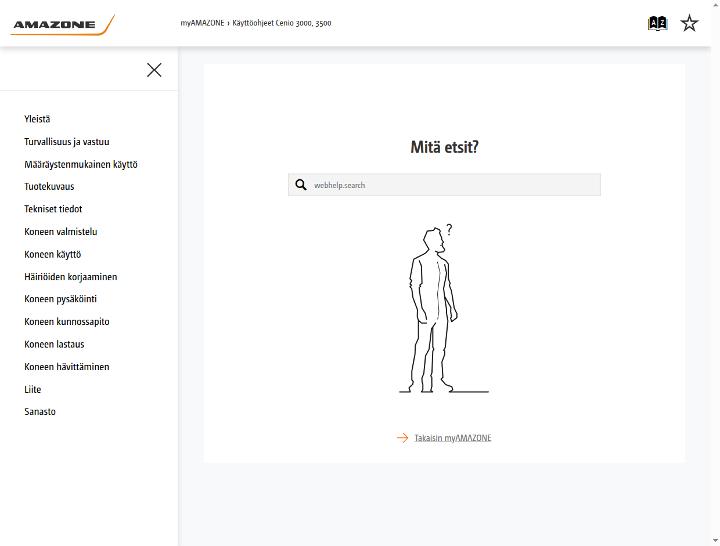Click Käyttöohjeet Cenio 3000, 3500 breadcrumb
The width and height of the screenshot is (720, 546).
[281, 23]
